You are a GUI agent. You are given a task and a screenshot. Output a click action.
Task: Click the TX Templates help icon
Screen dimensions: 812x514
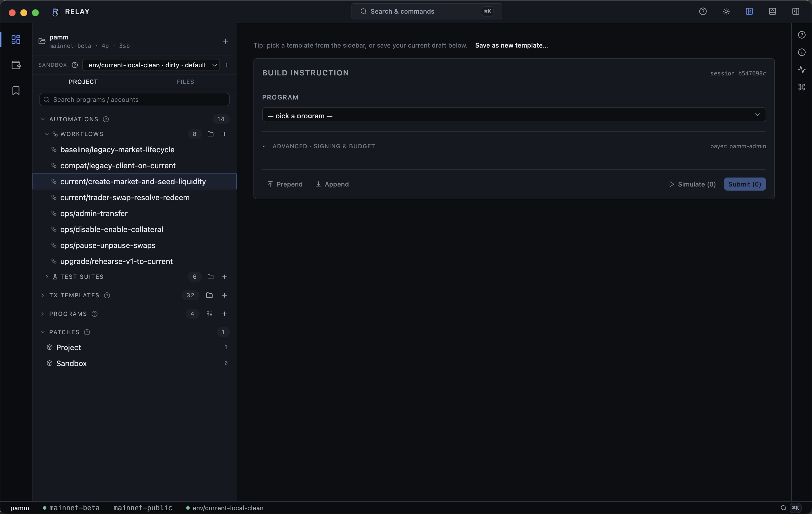pos(107,295)
